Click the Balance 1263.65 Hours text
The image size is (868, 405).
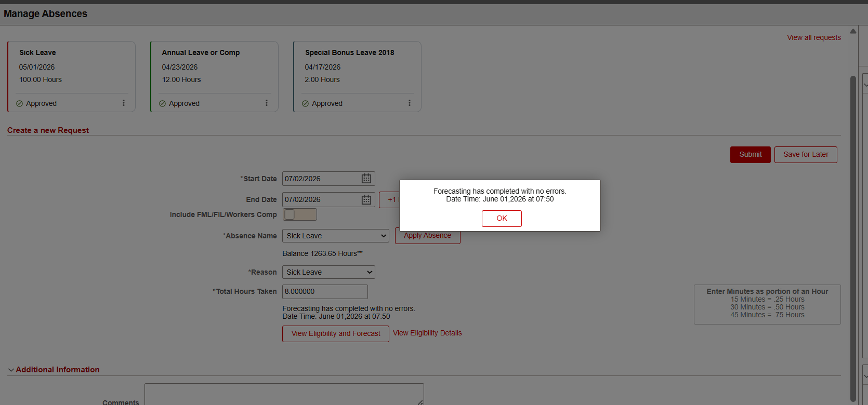pos(322,253)
